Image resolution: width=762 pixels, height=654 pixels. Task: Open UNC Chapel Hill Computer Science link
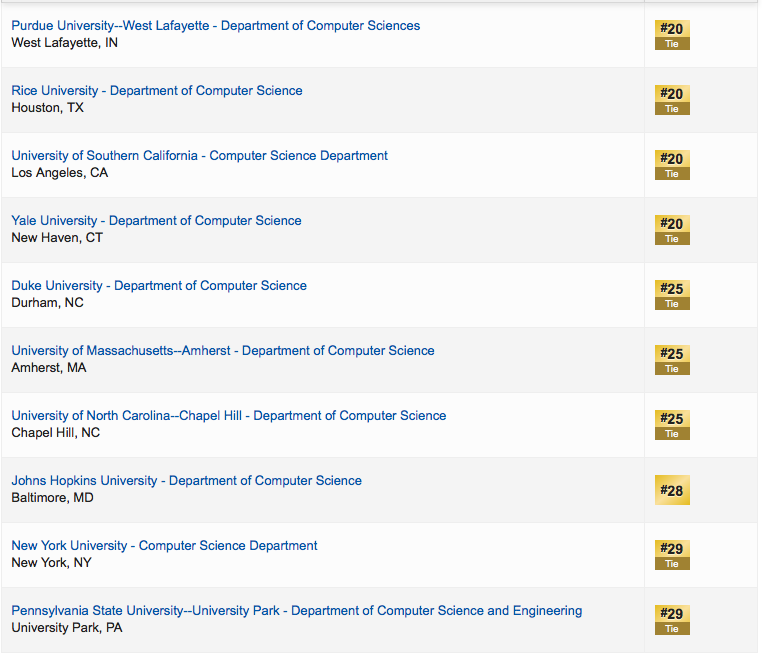[228, 416]
